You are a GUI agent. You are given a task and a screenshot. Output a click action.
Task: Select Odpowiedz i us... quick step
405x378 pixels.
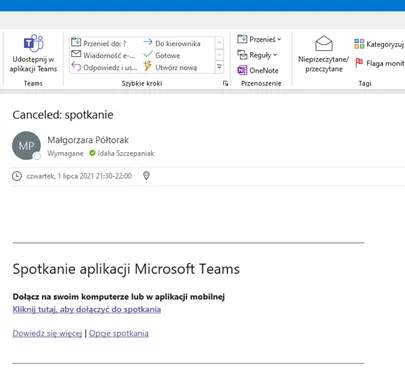[x=104, y=67]
